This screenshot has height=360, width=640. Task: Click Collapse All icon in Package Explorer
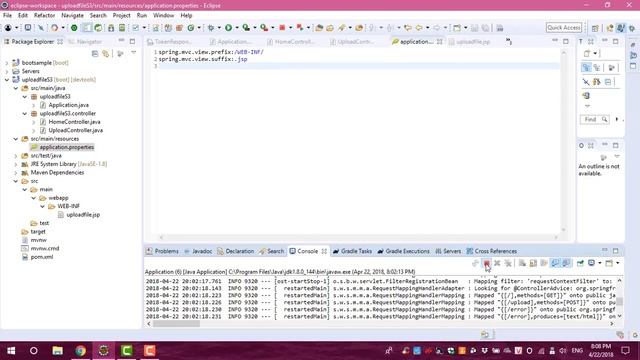click(95, 54)
